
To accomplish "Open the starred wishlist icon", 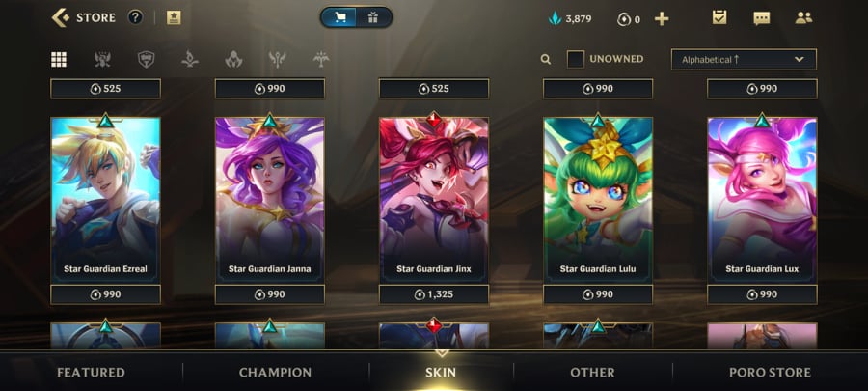I will tap(174, 17).
